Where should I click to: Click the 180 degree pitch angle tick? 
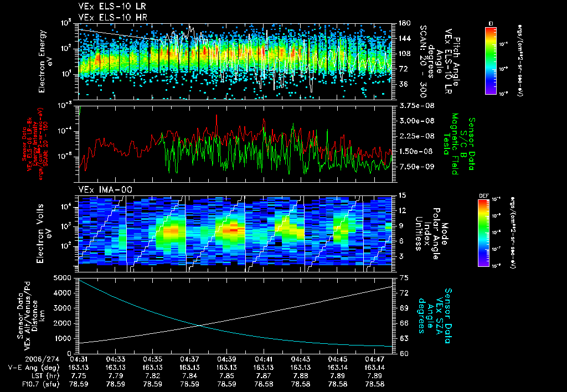[404, 23]
